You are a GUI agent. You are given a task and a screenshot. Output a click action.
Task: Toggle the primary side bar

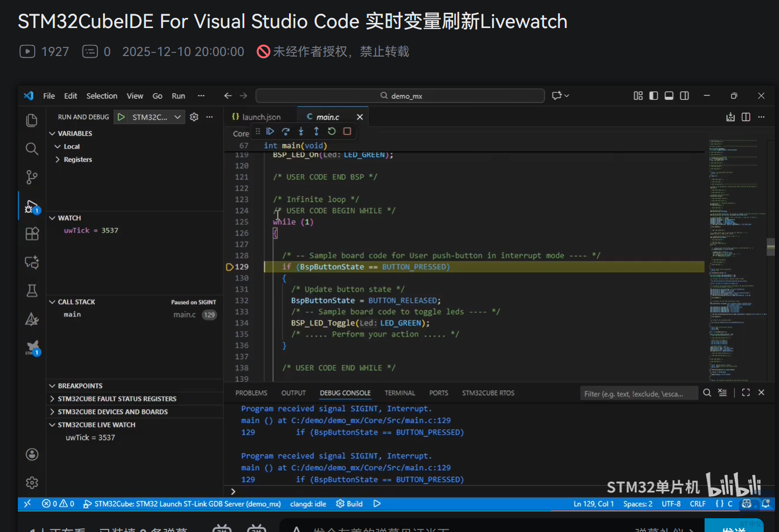point(654,96)
